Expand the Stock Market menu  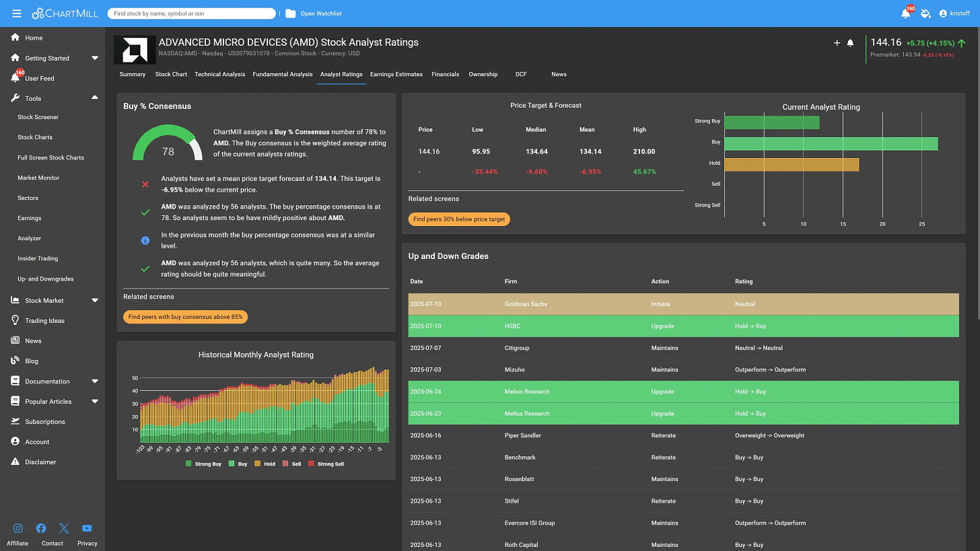click(95, 300)
